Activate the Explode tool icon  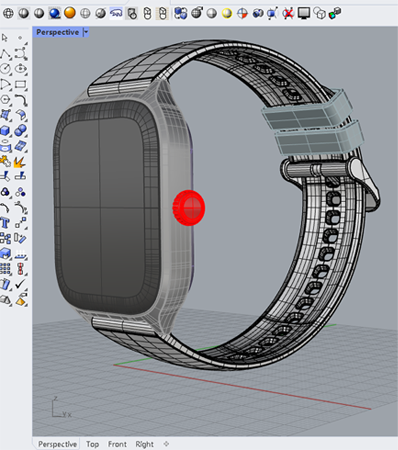pyautogui.click(x=20, y=162)
